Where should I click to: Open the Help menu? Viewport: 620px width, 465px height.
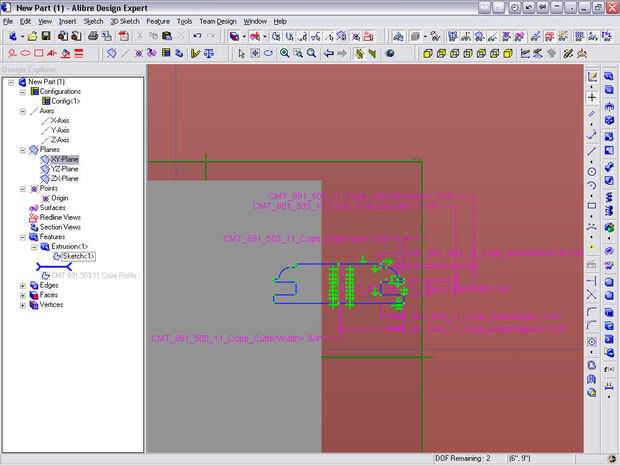click(x=280, y=21)
